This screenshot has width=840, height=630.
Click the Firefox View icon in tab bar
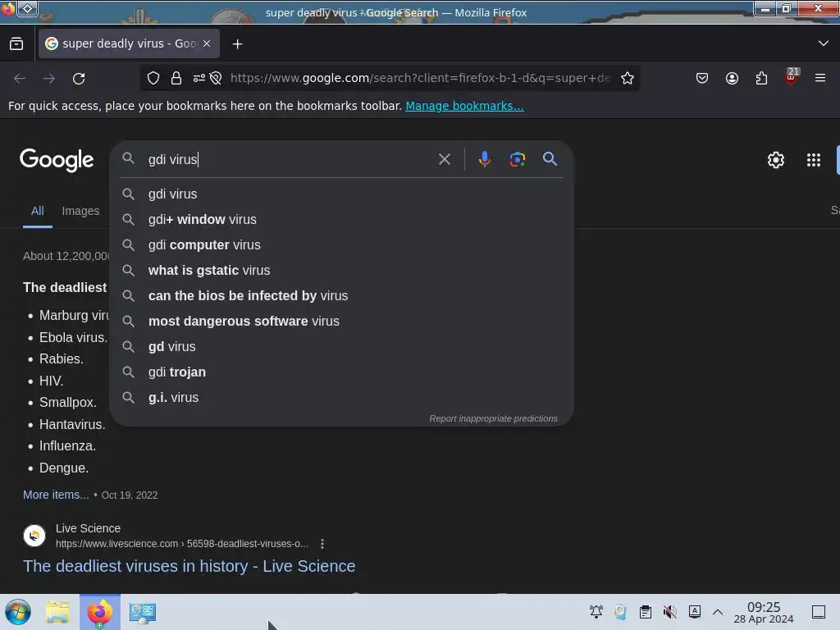click(16, 44)
